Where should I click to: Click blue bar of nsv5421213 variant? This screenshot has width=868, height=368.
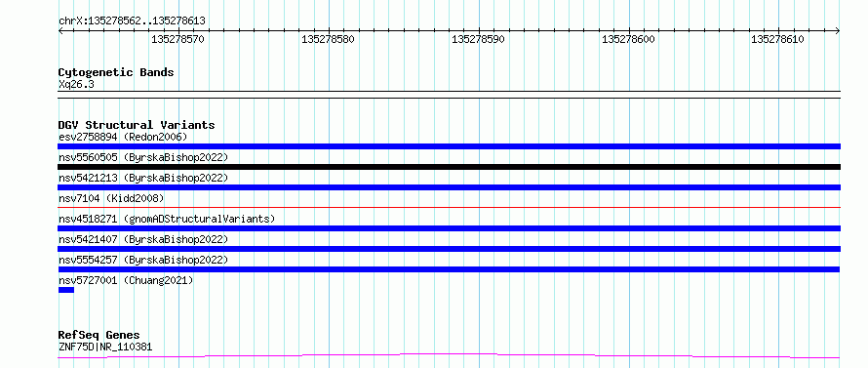click(x=449, y=187)
